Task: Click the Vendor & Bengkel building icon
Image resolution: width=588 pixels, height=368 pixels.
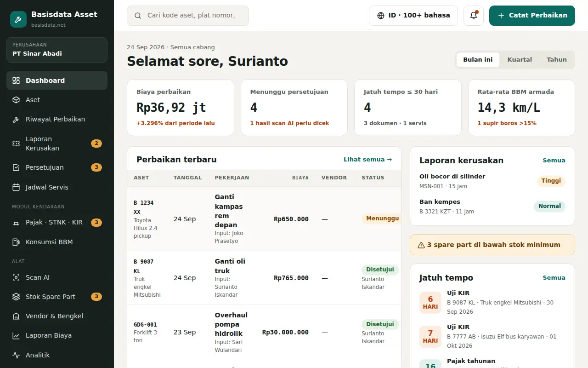Action: click(x=16, y=316)
